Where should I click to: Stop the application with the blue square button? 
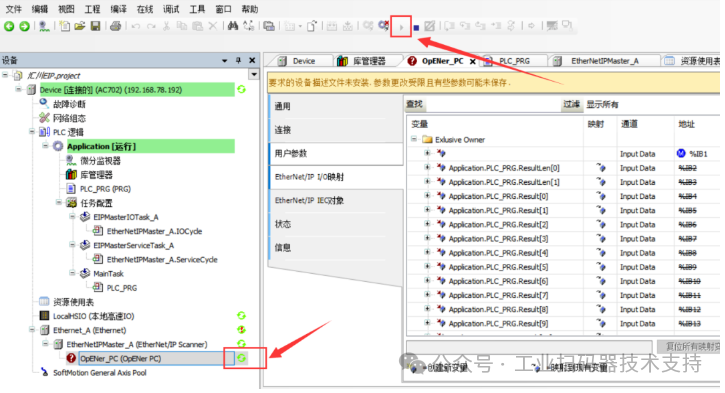tap(416, 28)
